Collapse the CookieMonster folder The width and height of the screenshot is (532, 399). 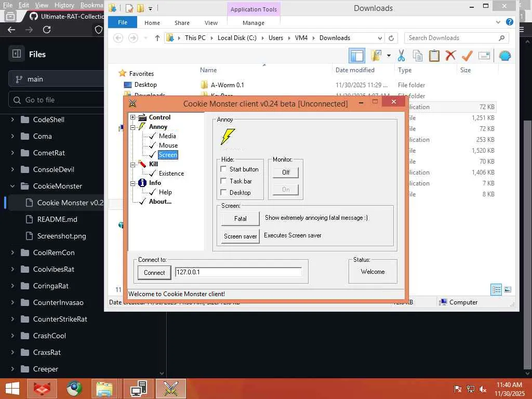pyautogui.click(x=12, y=186)
